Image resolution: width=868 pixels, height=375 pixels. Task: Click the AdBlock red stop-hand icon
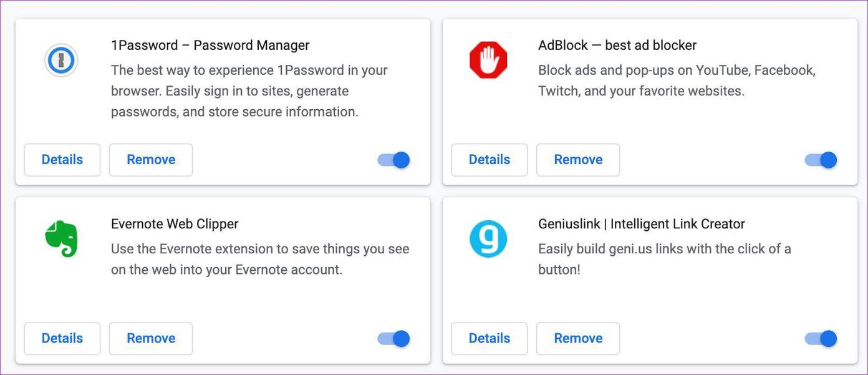488,61
